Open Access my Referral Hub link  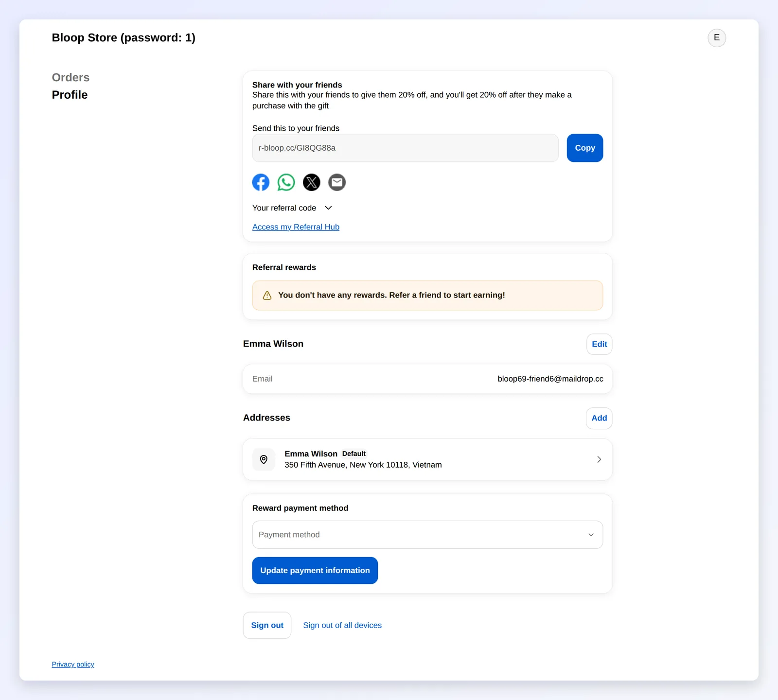(x=296, y=227)
